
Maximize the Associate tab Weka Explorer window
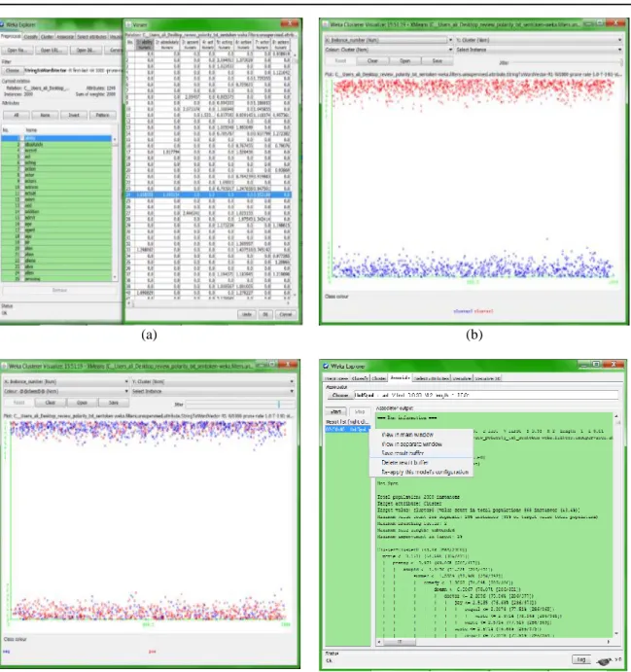596,364
